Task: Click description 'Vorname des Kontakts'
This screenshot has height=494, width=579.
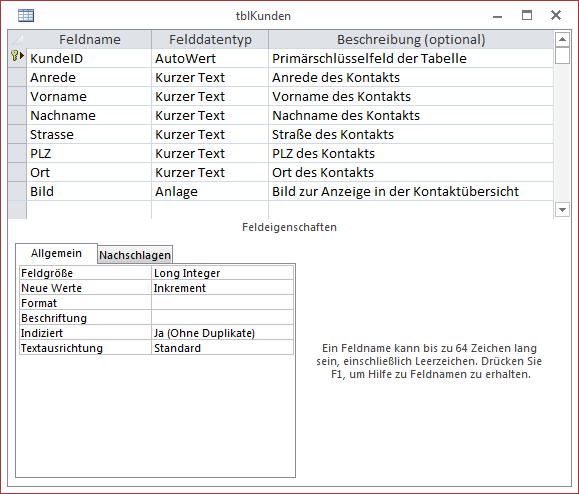Action: (x=411, y=96)
